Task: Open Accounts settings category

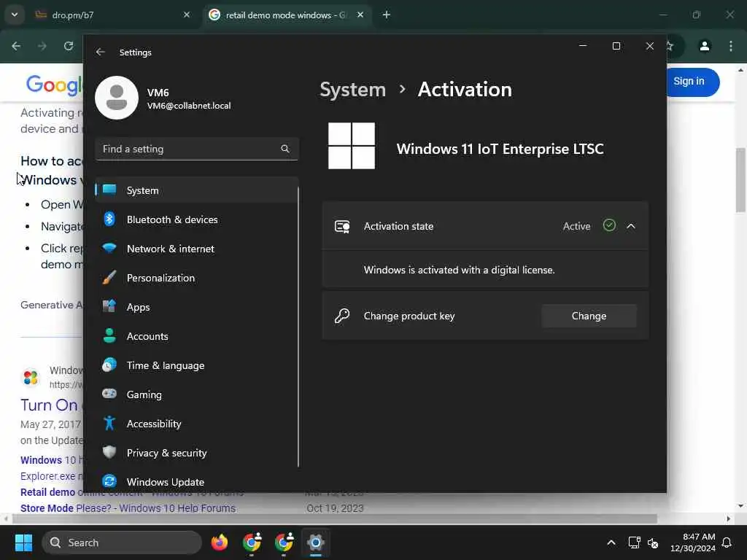Action: [x=197, y=336]
